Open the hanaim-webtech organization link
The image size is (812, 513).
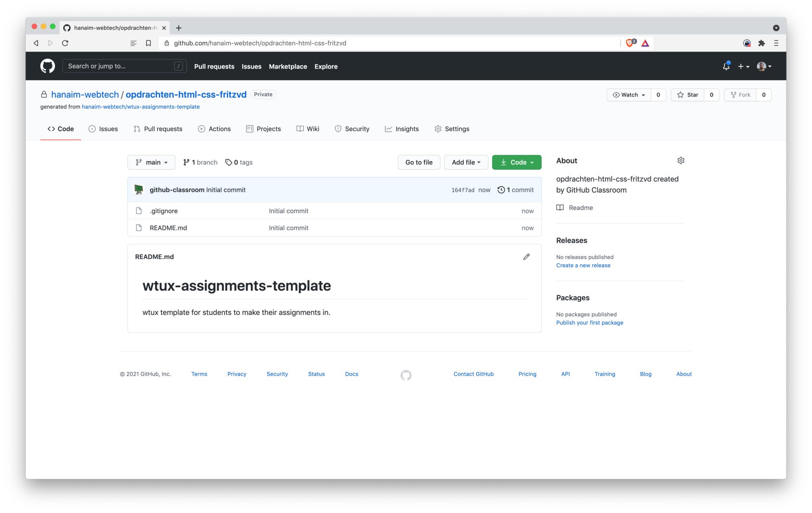(x=85, y=94)
